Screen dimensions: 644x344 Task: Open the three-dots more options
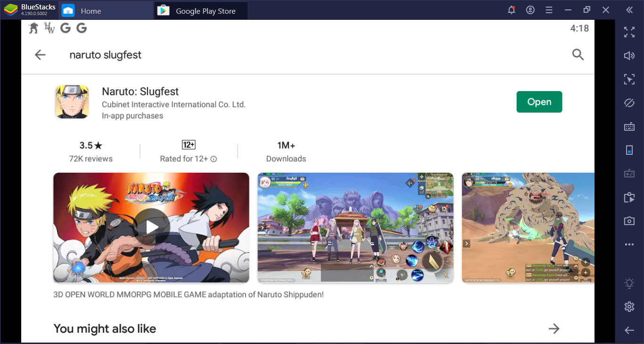[x=629, y=244]
